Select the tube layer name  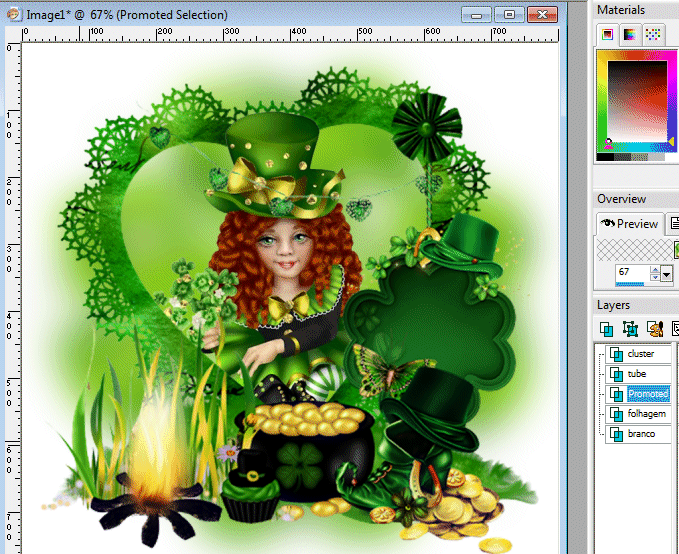637,373
